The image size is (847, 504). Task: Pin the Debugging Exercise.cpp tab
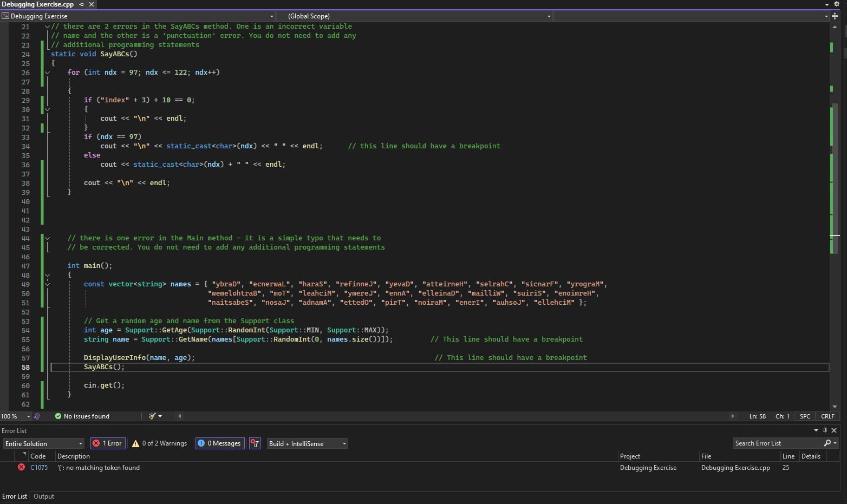click(x=82, y=4)
